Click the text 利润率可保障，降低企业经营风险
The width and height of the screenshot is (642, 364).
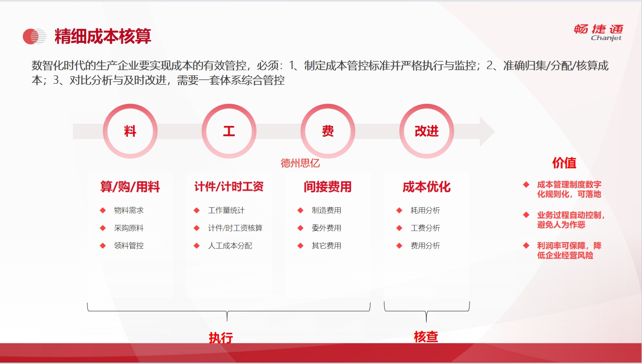click(x=569, y=251)
